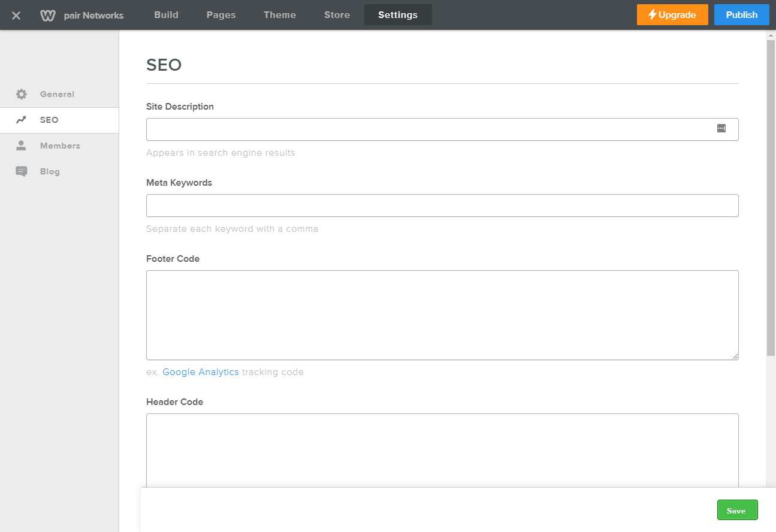Viewport: 776px width, 532px height.
Task: Click the vertical scrollbar thumb
Action: [771, 198]
